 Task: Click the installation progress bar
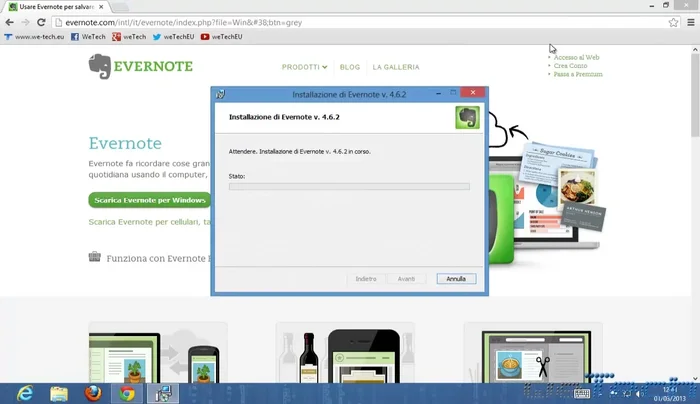click(x=349, y=186)
